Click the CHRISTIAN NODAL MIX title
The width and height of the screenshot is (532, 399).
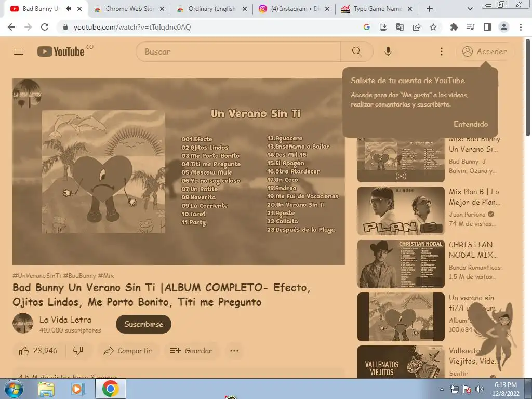tap(473, 250)
